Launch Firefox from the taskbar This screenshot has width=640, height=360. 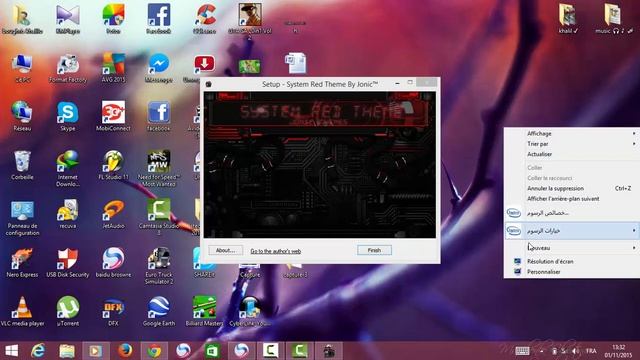coord(125,351)
